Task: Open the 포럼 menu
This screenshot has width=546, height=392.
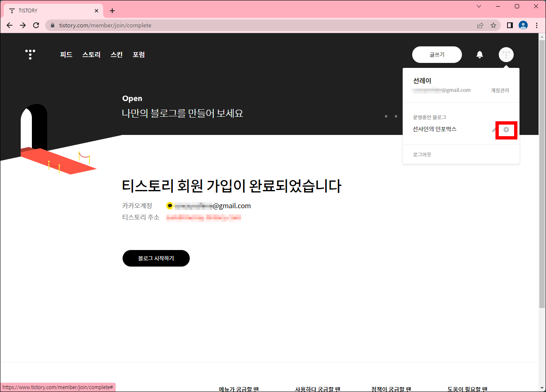Action: (139, 55)
